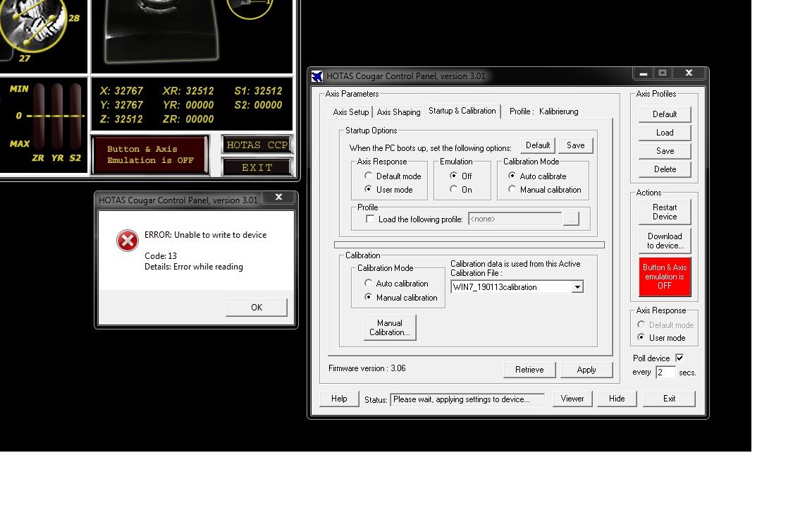812x508 pixels.
Task: Click the progress bar above Calibration section
Action: click(469, 245)
